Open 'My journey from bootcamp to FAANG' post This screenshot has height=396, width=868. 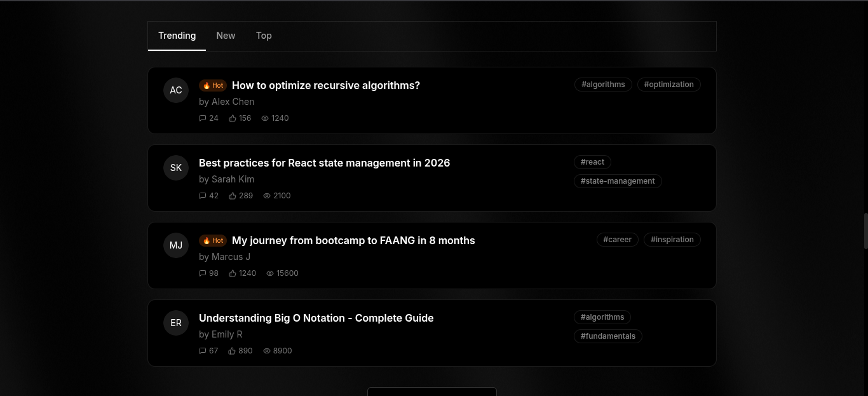353,240
